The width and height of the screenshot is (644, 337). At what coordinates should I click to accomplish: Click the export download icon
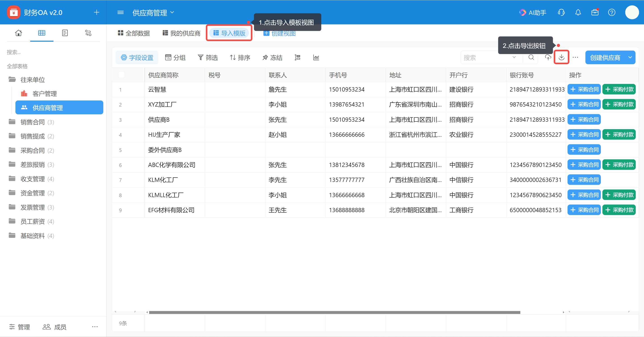point(561,57)
